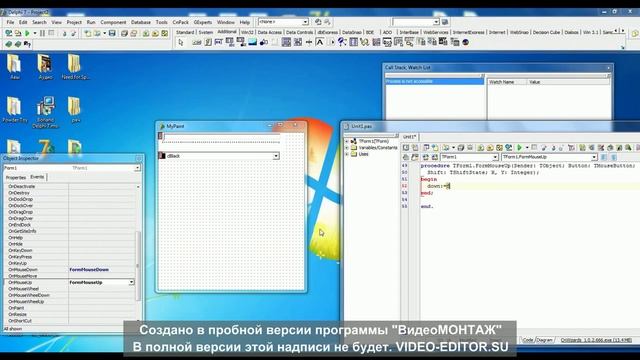Expand the Variables/Constants node
This screenshot has height=360, width=640.
[x=347, y=148]
